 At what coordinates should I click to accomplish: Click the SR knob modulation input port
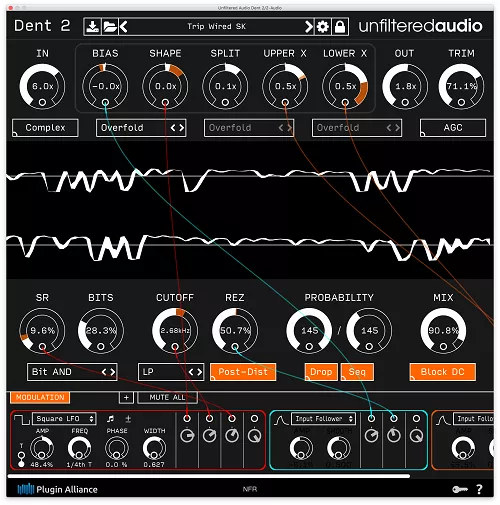[42, 346]
